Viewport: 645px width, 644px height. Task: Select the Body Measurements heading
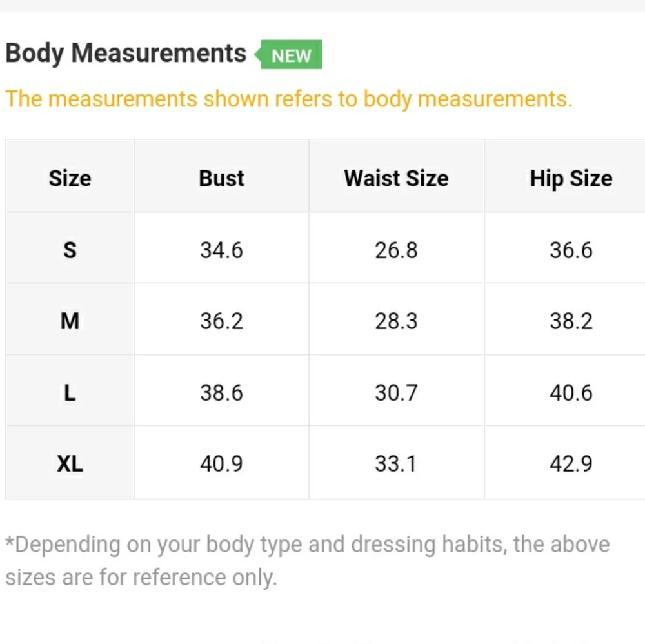126,54
